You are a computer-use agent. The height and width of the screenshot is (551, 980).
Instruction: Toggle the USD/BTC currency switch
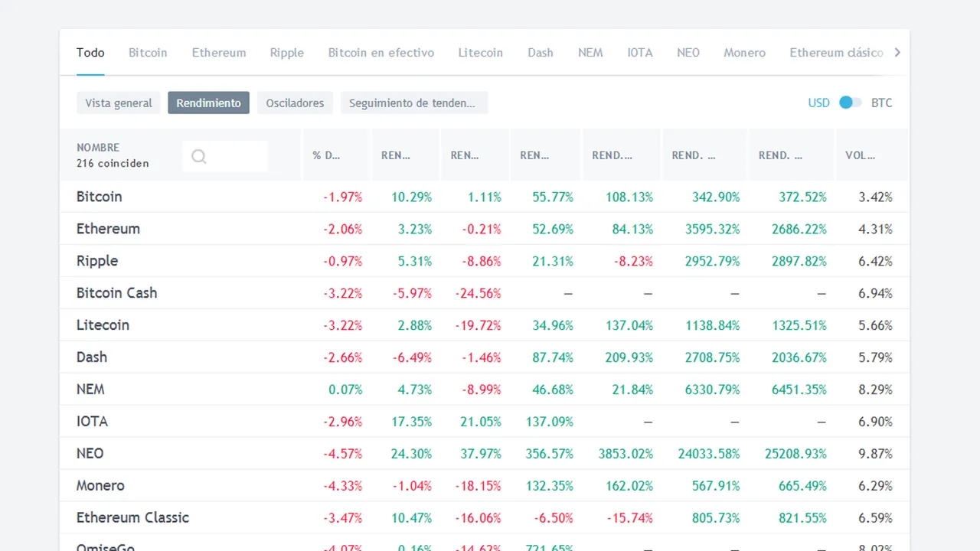click(x=850, y=103)
